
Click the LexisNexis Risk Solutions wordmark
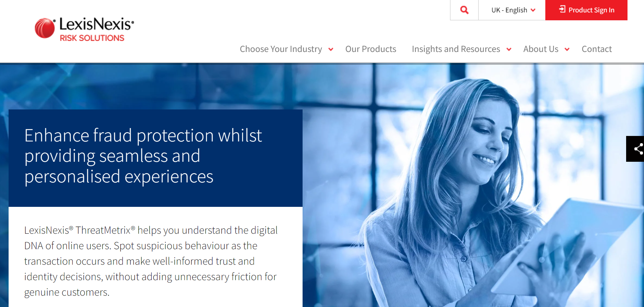point(96,24)
